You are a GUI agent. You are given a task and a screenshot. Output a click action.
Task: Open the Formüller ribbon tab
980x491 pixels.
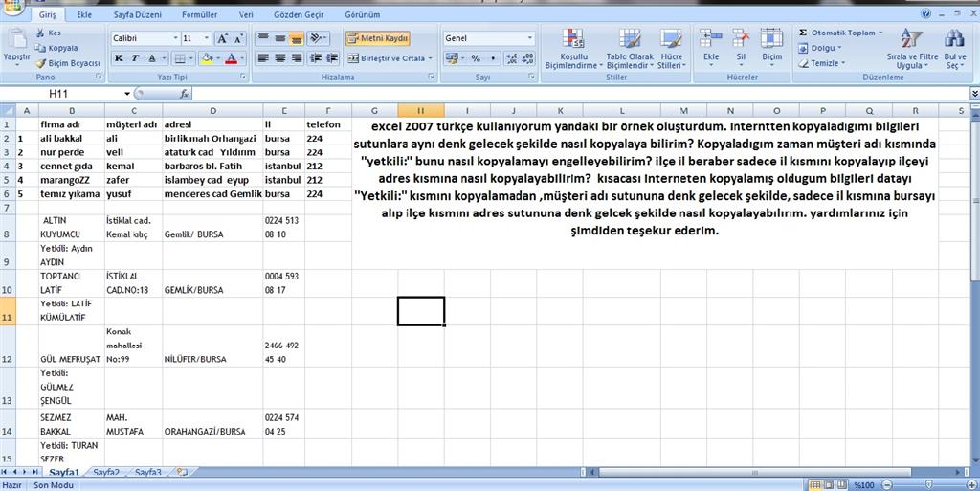(x=200, y=14)
